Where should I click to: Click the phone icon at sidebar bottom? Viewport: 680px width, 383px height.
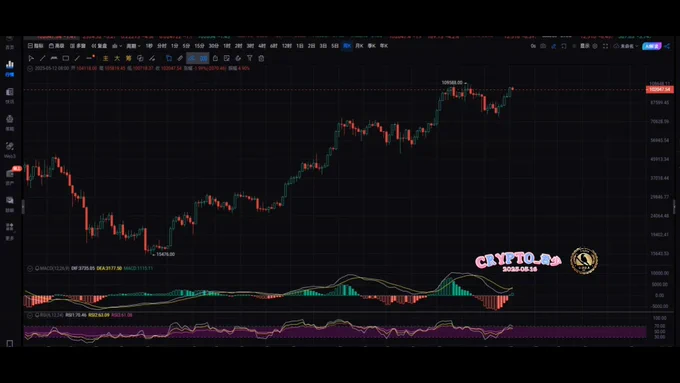click(10, 344)
